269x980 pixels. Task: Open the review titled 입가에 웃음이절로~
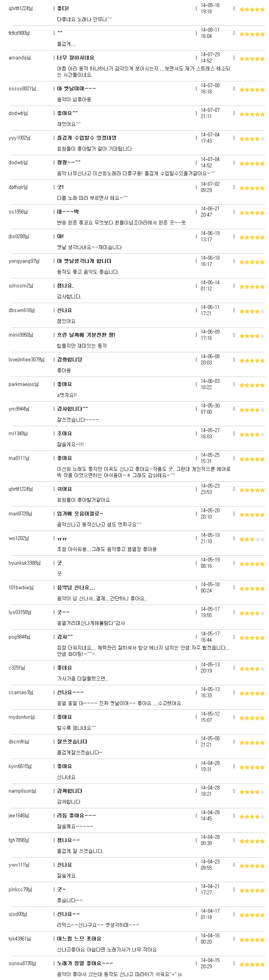(80, 513)
